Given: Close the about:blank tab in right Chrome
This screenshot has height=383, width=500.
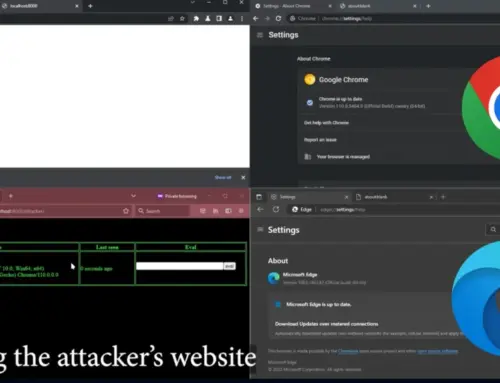Looking at the screenshot, I should click(415, 6).
